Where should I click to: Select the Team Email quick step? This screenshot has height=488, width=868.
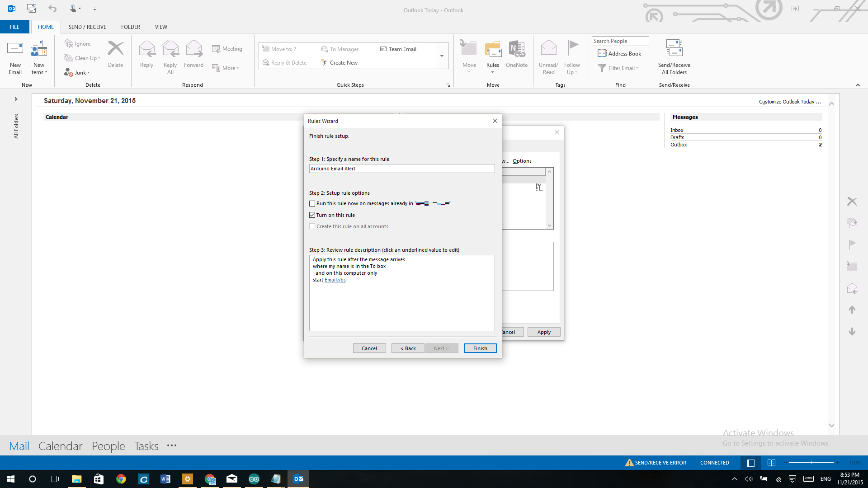398,49
